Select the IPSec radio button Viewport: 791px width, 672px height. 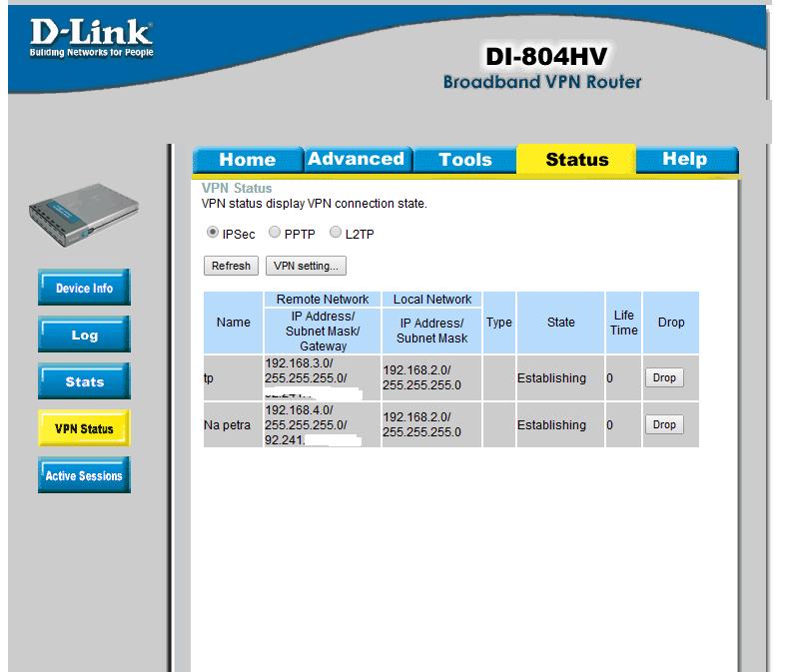[213, 232]
